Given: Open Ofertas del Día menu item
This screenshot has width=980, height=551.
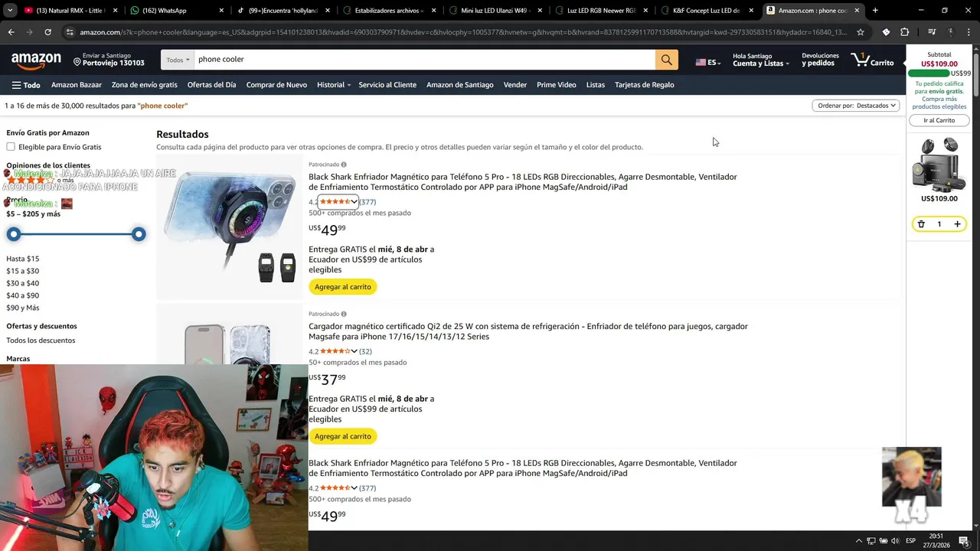Looking at the screenshot, I should (x=211, y=85).
